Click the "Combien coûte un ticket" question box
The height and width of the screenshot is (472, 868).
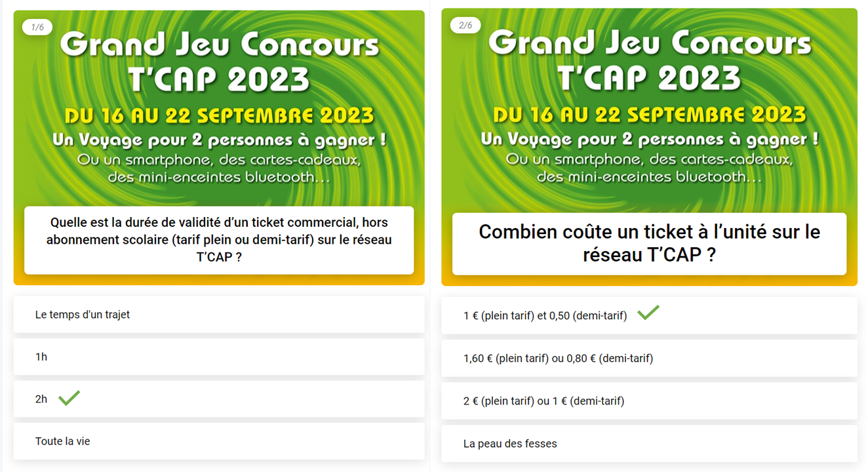click(x=649, y=244)
